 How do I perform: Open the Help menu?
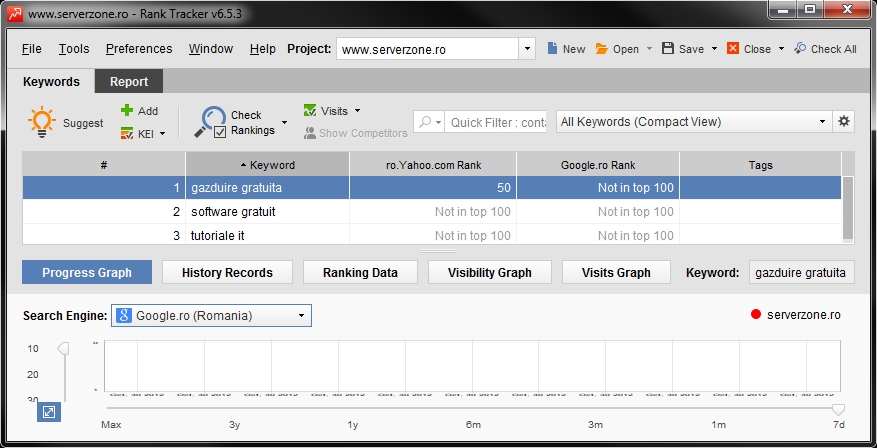262,49
